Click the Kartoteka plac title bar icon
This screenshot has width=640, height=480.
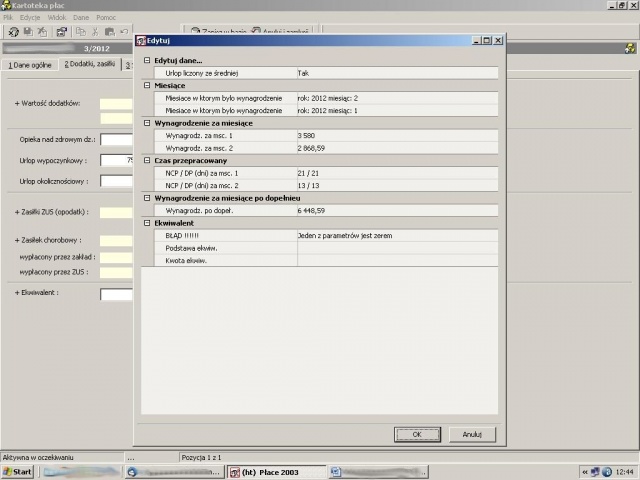click(6, 5)
